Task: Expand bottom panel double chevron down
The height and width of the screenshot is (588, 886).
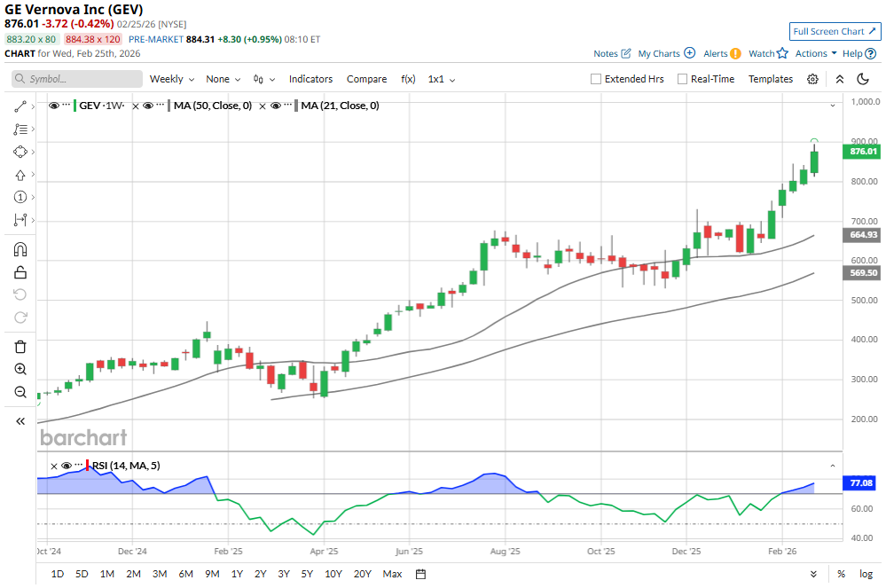Action: (x=813, y=574)
